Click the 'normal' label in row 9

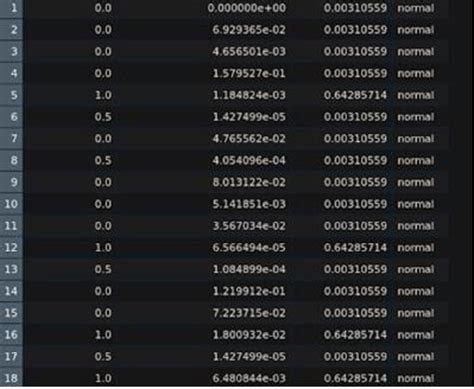(x=416, y=182)
